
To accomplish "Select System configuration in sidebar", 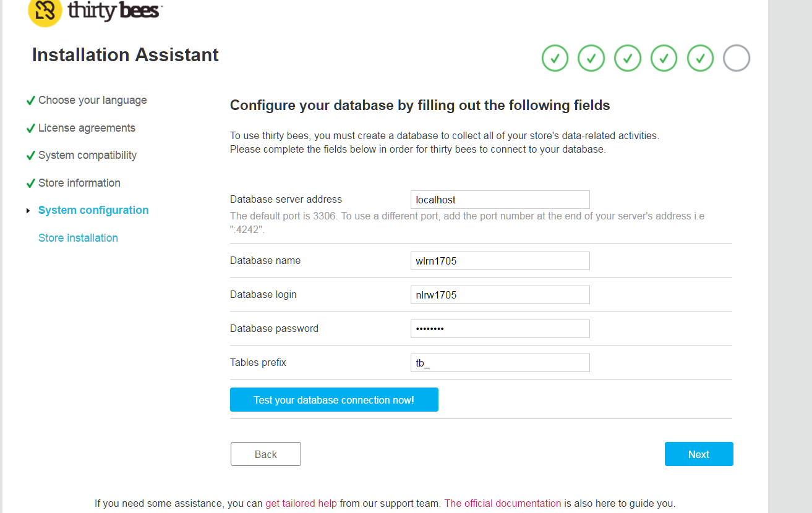I will pyautogui.click(x=93, y=210).
